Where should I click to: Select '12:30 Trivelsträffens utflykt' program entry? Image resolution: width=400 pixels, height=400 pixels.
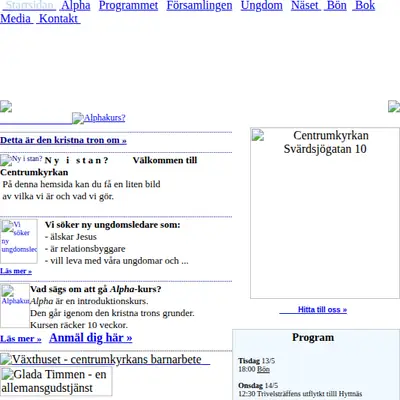point(300,394)
